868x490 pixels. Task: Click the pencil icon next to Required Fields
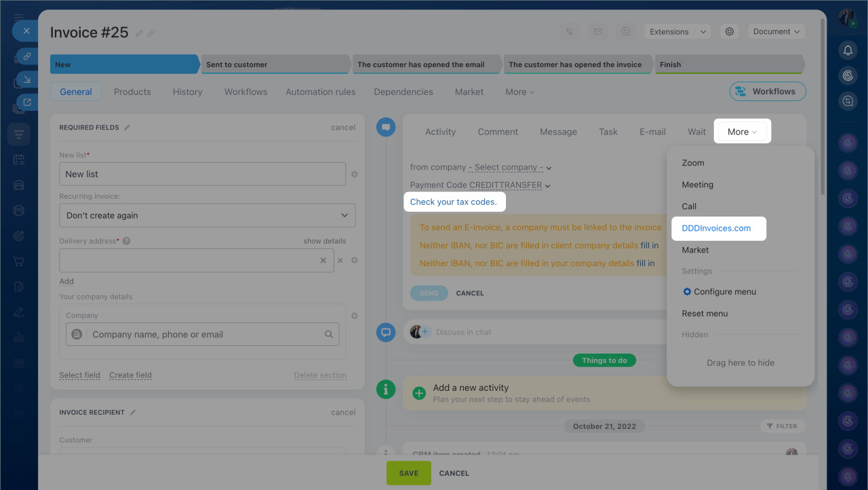127,128
